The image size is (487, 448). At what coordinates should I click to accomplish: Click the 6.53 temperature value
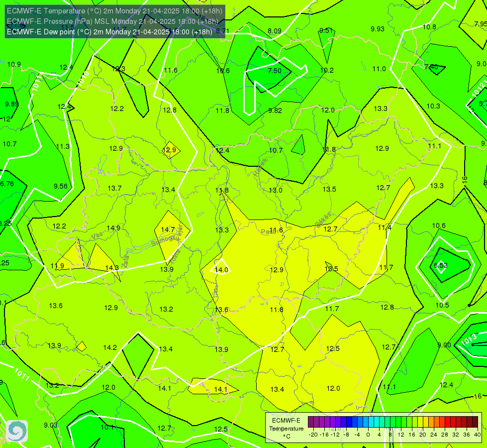pos(440,265)
